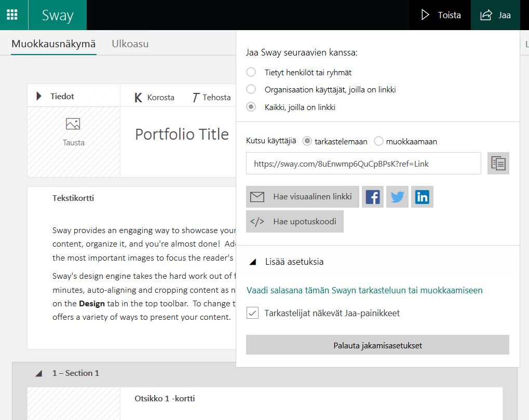Collapse '1 – Section 1' group

tap(39, 373)
